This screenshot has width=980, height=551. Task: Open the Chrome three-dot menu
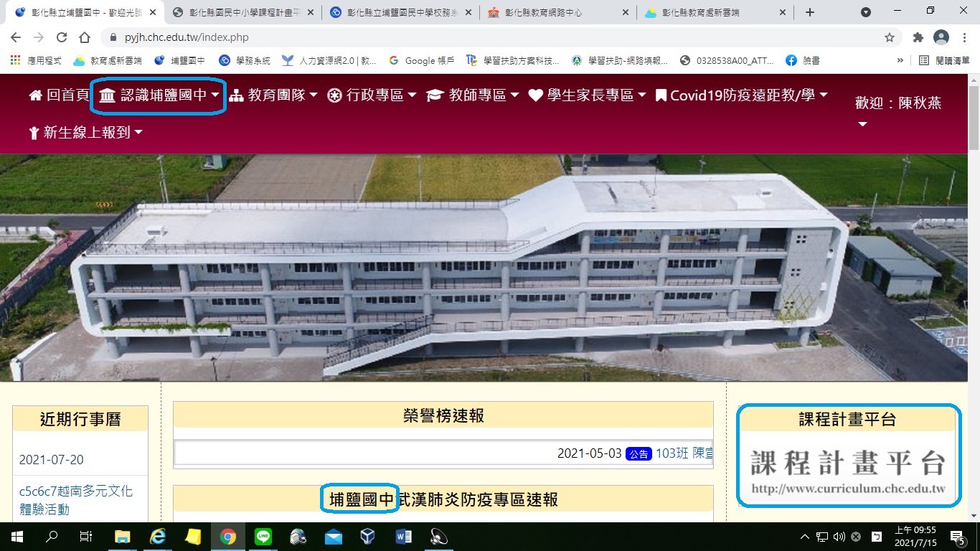pyautogui.click(x=964, y=37)
